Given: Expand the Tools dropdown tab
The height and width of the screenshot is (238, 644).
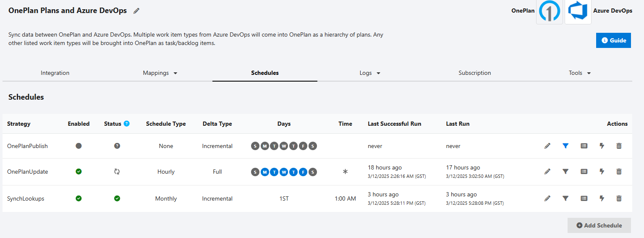Looking at the screenshot, I should pos(580,73).
